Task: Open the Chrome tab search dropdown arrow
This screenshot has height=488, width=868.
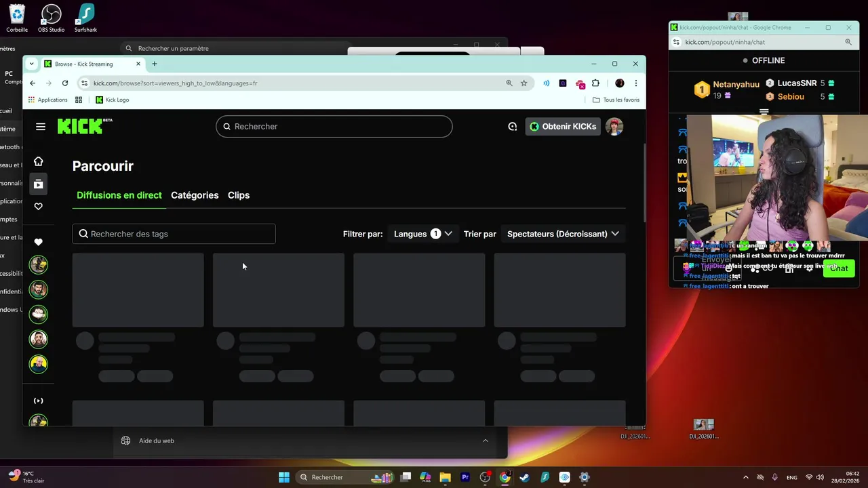Action: 31,64
